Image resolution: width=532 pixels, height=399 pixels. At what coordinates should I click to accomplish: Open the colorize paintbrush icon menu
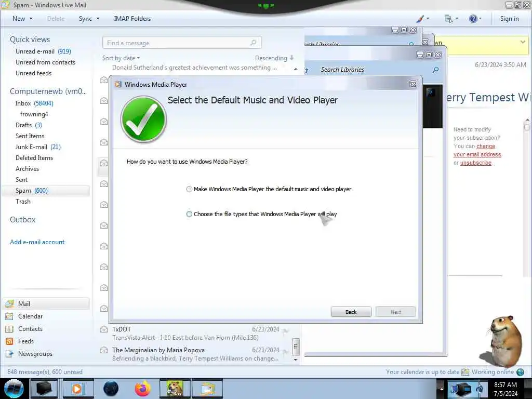[422, 19]
